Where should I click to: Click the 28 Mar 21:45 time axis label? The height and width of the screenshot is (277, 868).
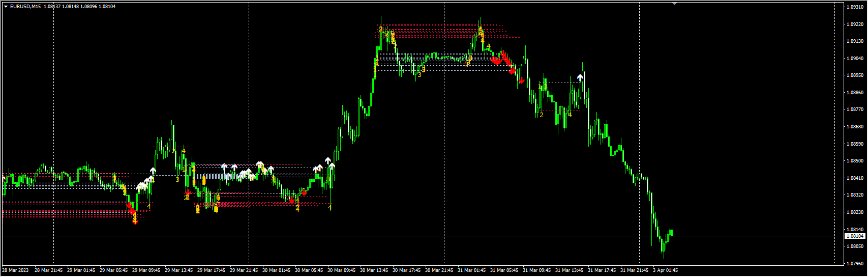click(x=48, y=270)
